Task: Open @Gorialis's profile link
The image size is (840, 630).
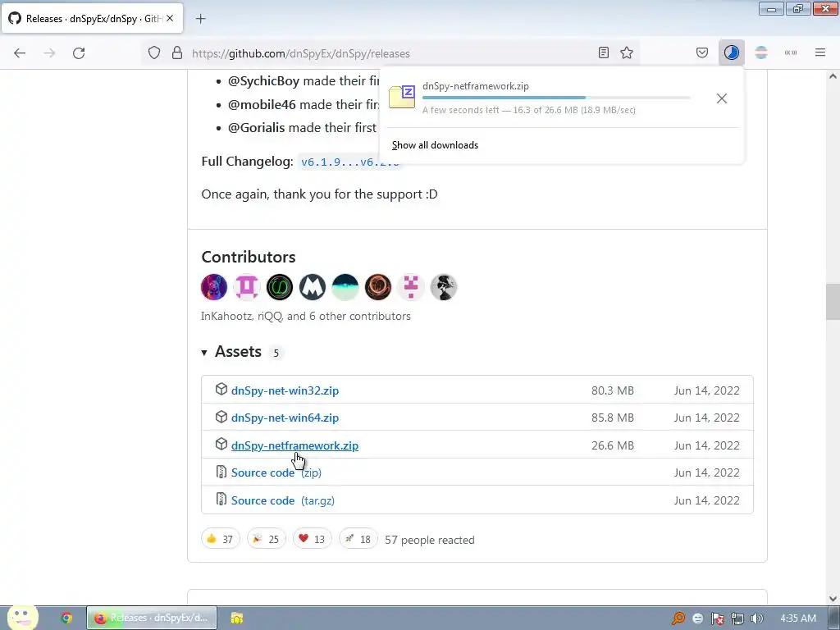Action: [257, 127]
